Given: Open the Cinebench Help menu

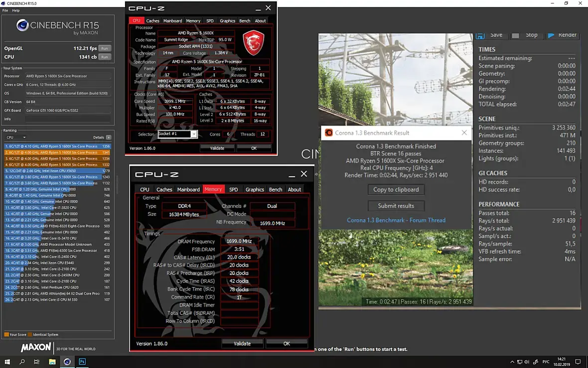Looking at the screenshot, I should pyautogui.click(x=16, y=10).
